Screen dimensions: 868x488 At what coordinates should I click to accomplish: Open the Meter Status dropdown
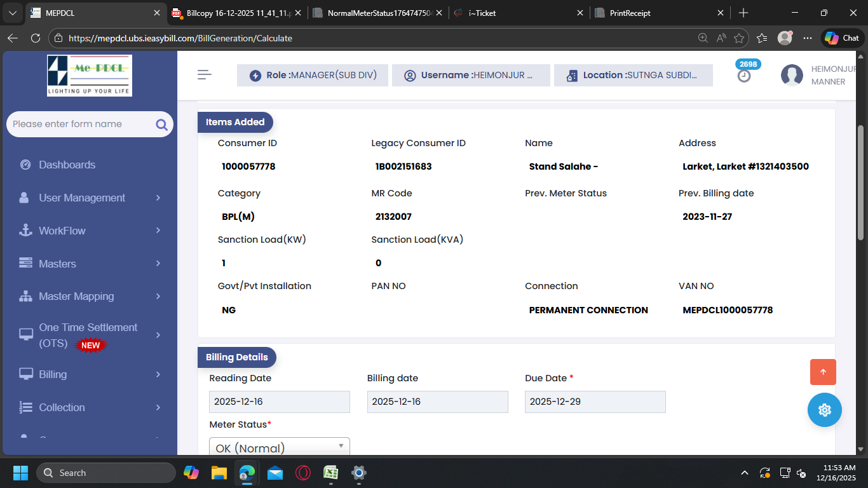coord(280,447)
